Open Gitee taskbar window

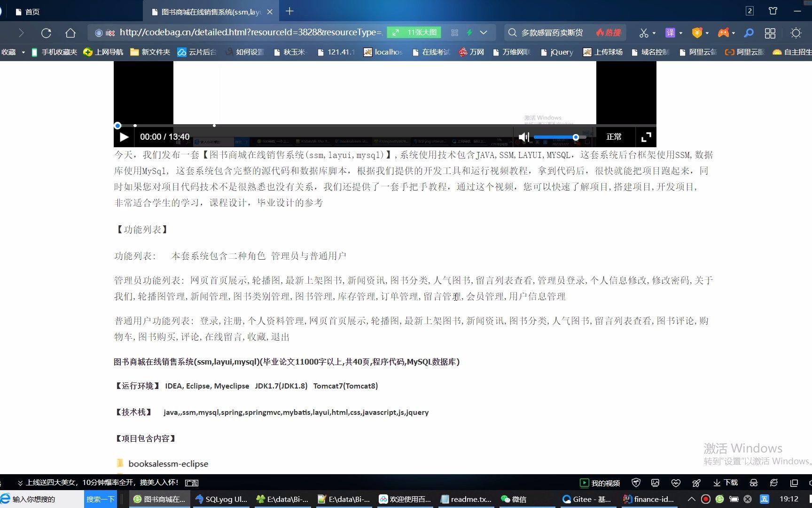587,499
